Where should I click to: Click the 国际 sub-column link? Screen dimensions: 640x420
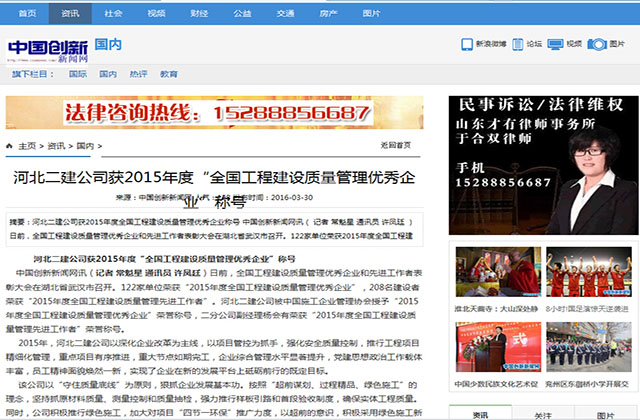coord(78,75)
